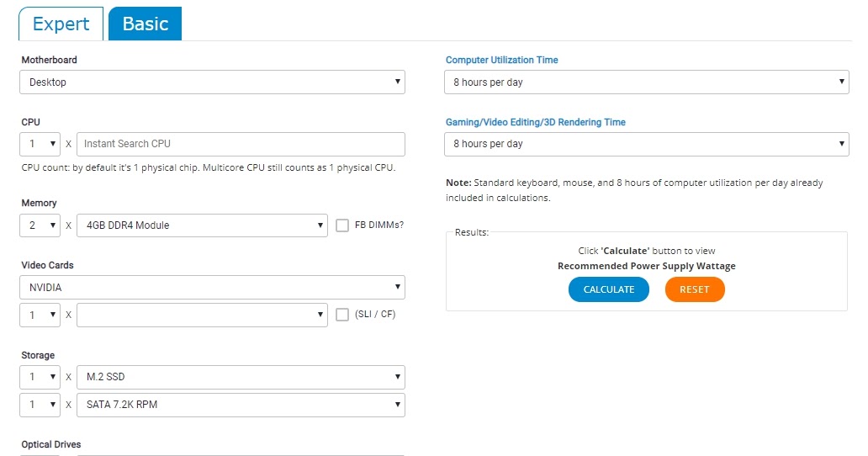Tick the SLI / CF checkbox
The height and width of the screenshot is (456, 868).
[342, 315]
